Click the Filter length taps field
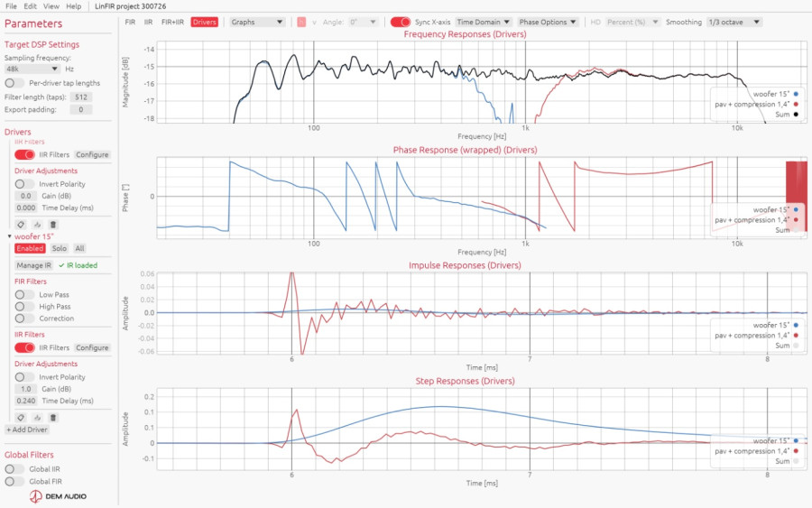Screen dimensions: 812x508 coord(81,97)
